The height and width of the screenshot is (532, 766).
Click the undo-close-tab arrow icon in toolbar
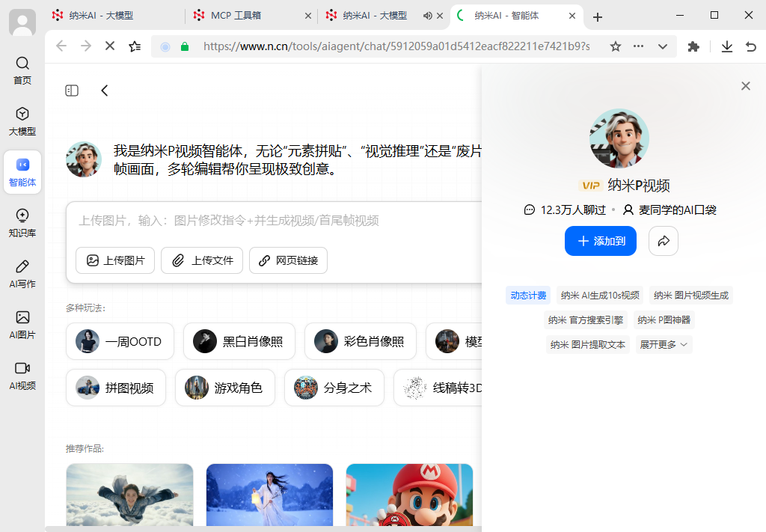751,46
